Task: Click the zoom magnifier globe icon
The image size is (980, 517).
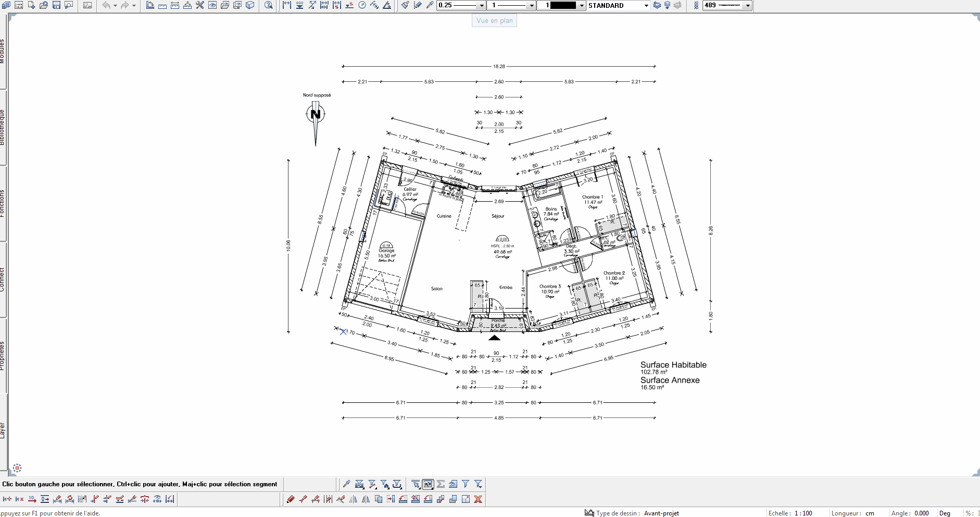Action: (x=269, y=5)
